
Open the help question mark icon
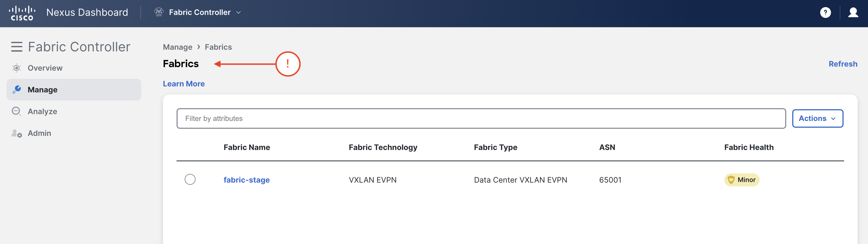tap(825, 12)
